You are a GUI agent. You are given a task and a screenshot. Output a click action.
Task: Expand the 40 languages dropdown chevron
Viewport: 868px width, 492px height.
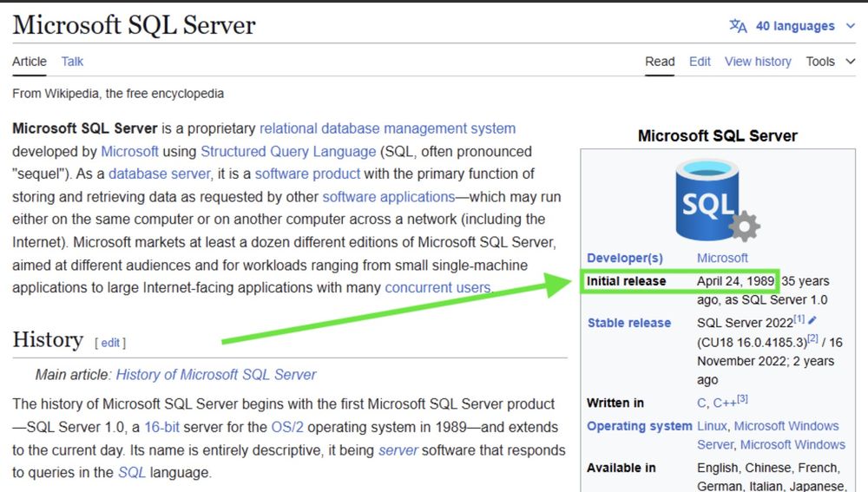point(851,25)
